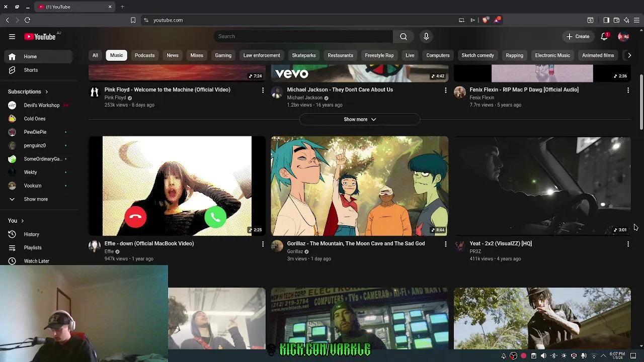Viewport: 644px width, 362px height.
Task: Open options menu for Michael Jackson video
Action: pos(445,90)
